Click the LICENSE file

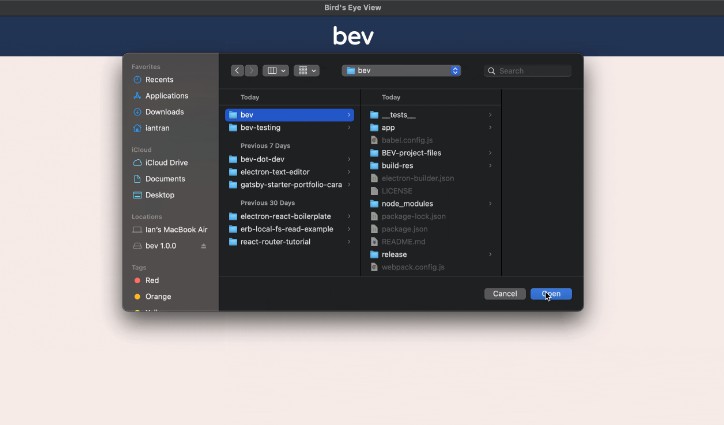coord(431,191)
